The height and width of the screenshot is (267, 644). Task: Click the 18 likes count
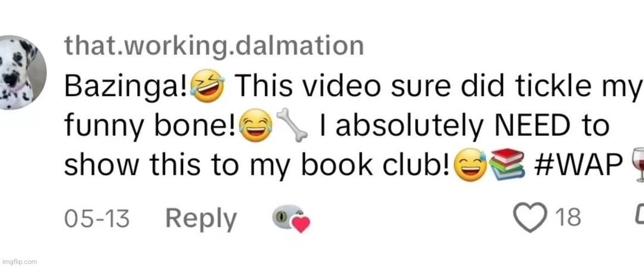tap(568, 217)
